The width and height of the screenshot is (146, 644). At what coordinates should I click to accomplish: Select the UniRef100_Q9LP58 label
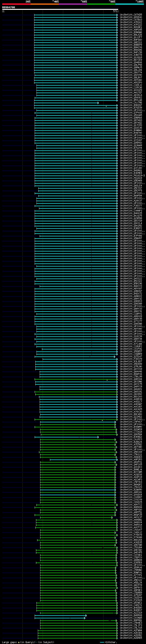pos(131,65)
